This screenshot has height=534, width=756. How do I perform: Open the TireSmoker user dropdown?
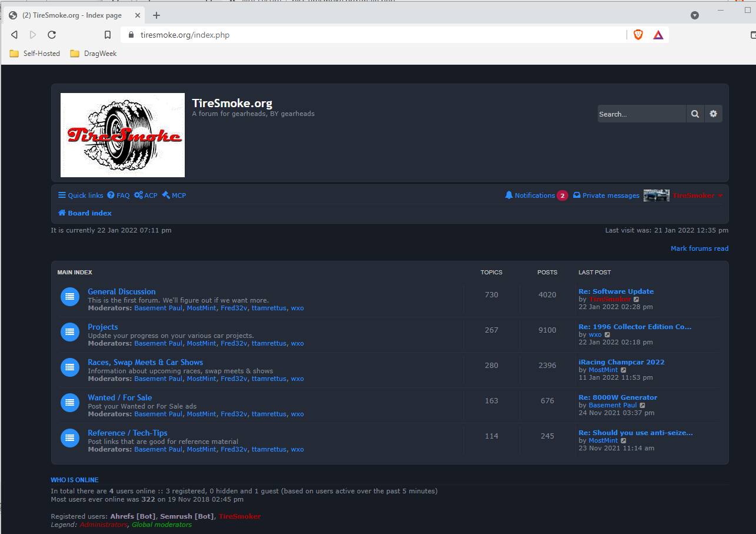[x=697, y=195]
